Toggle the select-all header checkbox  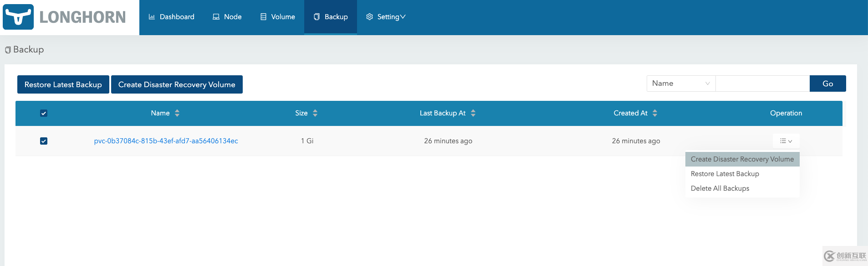[x=44, y=113]
